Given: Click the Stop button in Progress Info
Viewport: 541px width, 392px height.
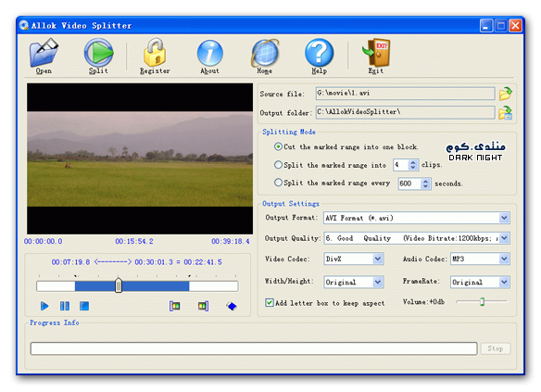Looking at the screenshot, I should point(496,348).
